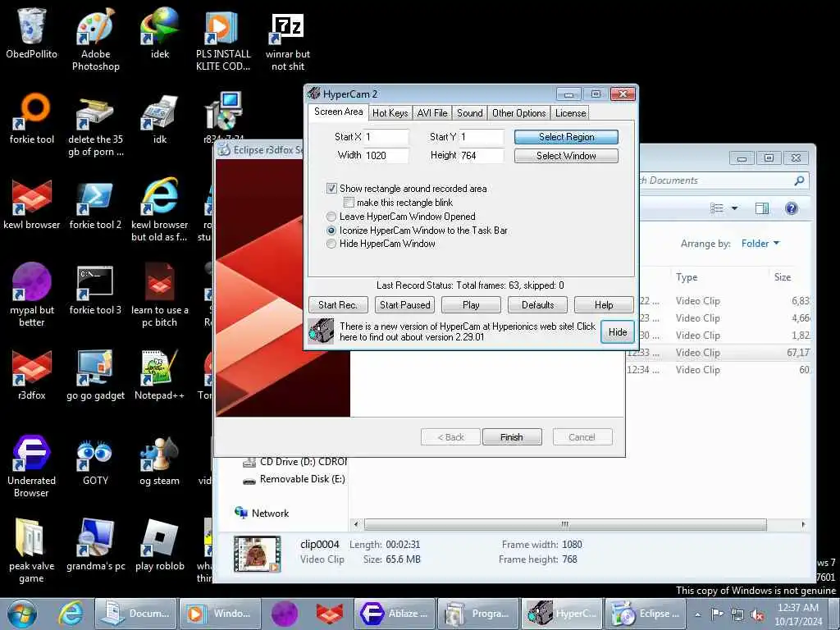The image size is (840, 630).
Task: Click the clip0004 video thumbnail
Action: [x=257, y=555]
